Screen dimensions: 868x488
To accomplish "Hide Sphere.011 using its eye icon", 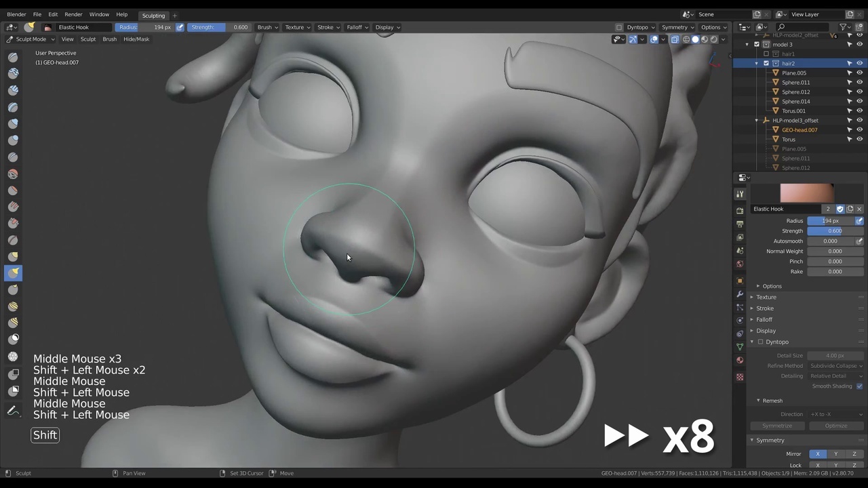I will pyautogui.click(x=859, y=82).
